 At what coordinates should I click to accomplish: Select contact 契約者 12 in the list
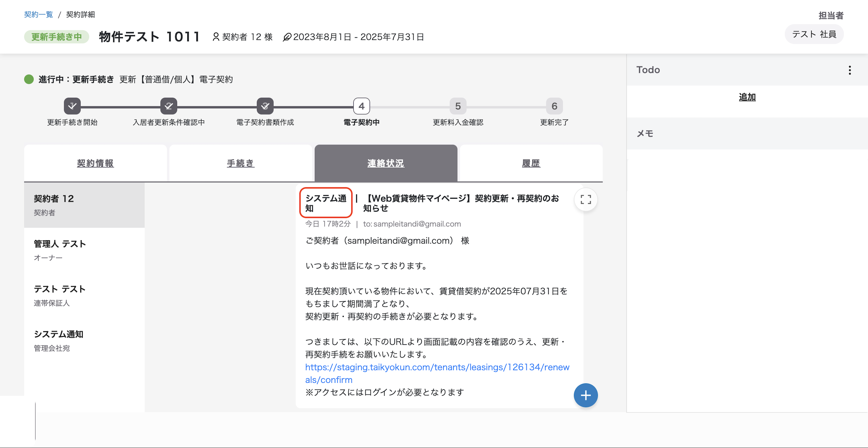pyautogui.click(x=84, y=205)
